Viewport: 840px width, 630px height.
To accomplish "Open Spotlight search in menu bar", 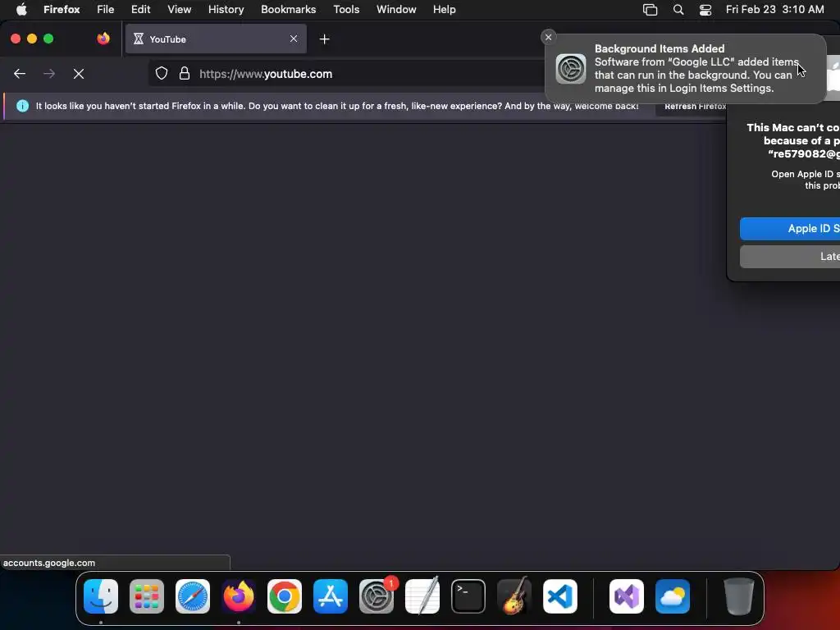I will coord(678,10).
